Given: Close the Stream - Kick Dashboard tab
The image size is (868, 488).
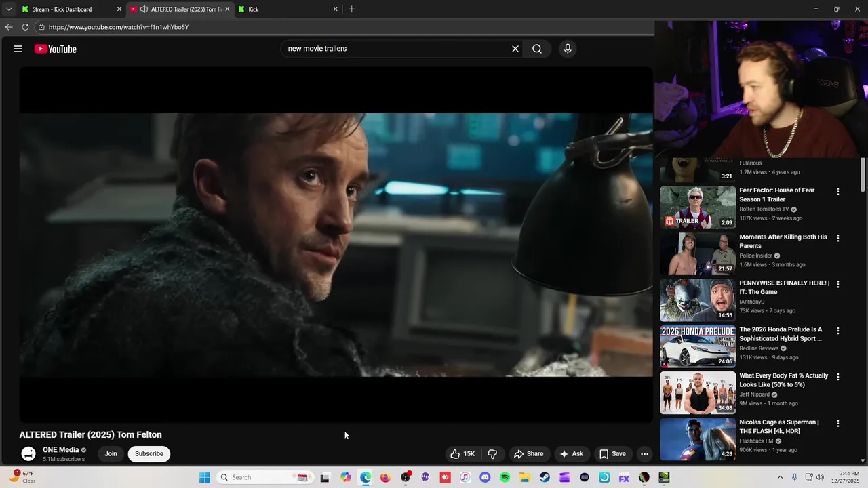Looking at the screenshot, I should click(119, 9).
